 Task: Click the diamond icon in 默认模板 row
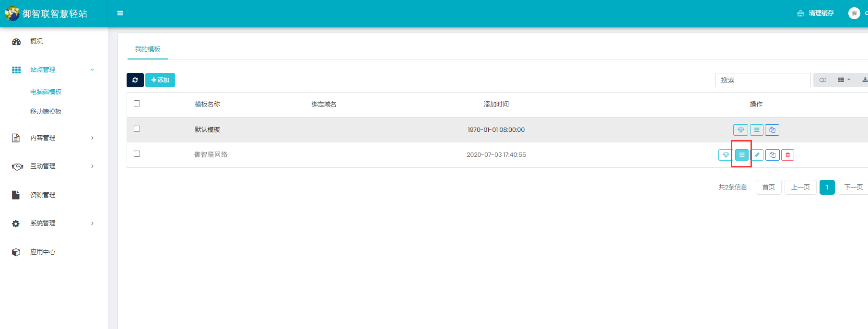[x=740, y=130]
